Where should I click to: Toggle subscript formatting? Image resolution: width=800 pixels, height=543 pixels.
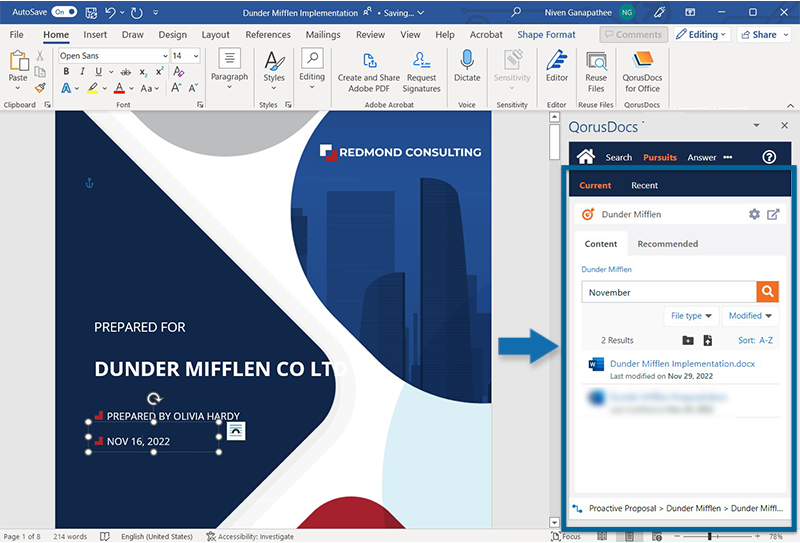point(143,72)
